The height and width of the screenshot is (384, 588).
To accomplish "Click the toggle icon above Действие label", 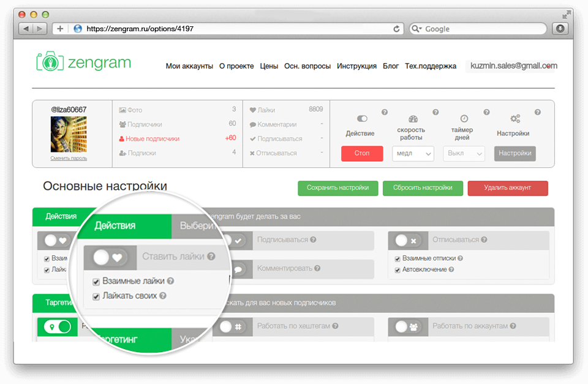I will point(362,118).
